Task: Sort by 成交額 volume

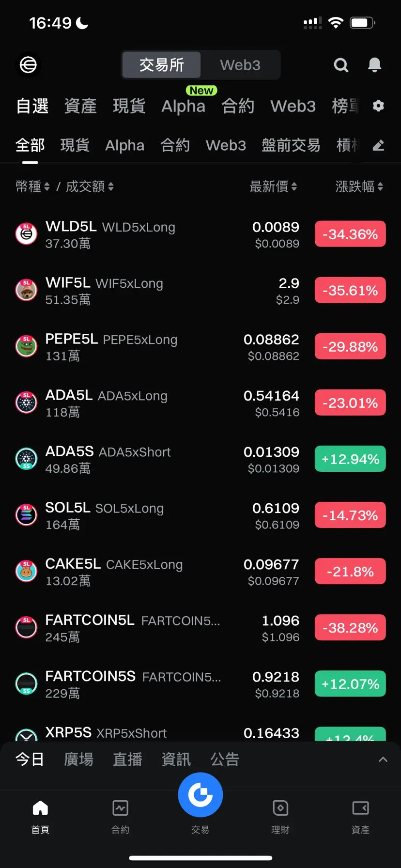Action: [x=90, y=186]
